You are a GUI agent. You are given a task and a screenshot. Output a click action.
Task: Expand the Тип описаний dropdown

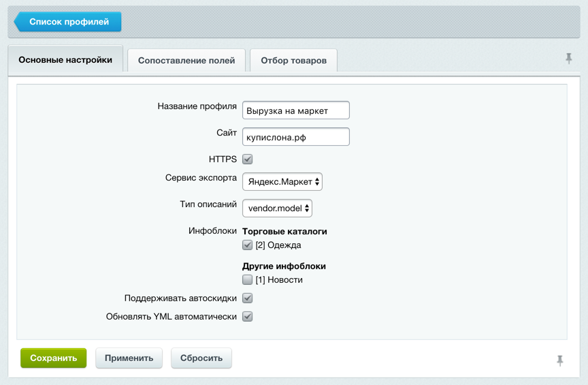tap(277, 209)
